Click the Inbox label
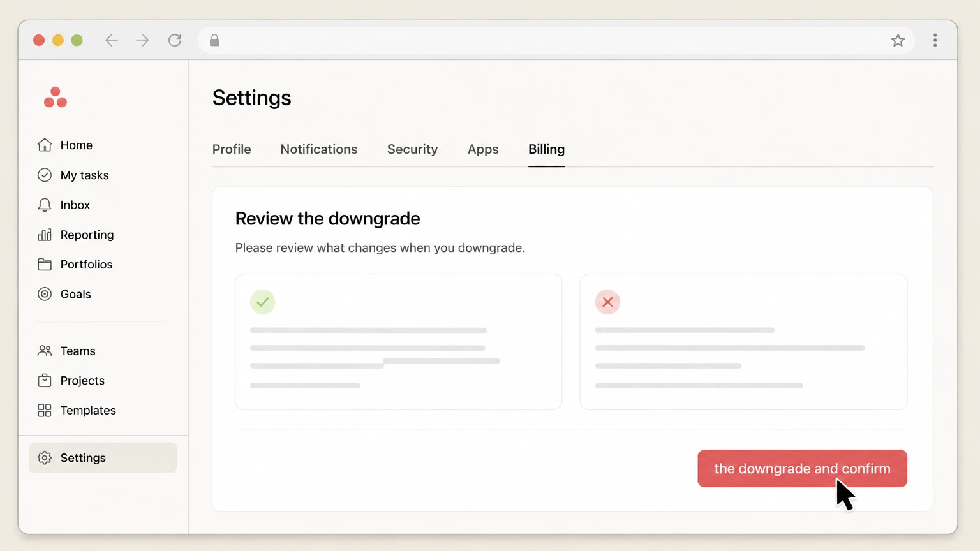980x551 pixels. coord(75,205)
